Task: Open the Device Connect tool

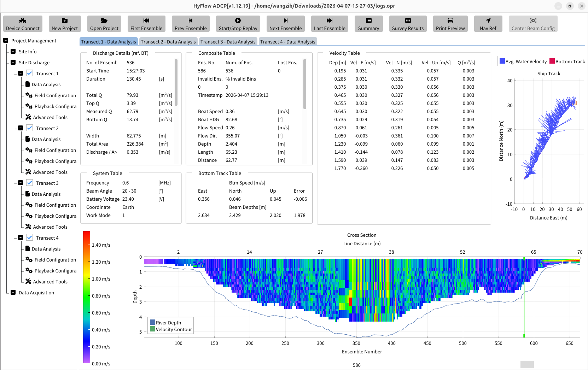Action: 23,24
